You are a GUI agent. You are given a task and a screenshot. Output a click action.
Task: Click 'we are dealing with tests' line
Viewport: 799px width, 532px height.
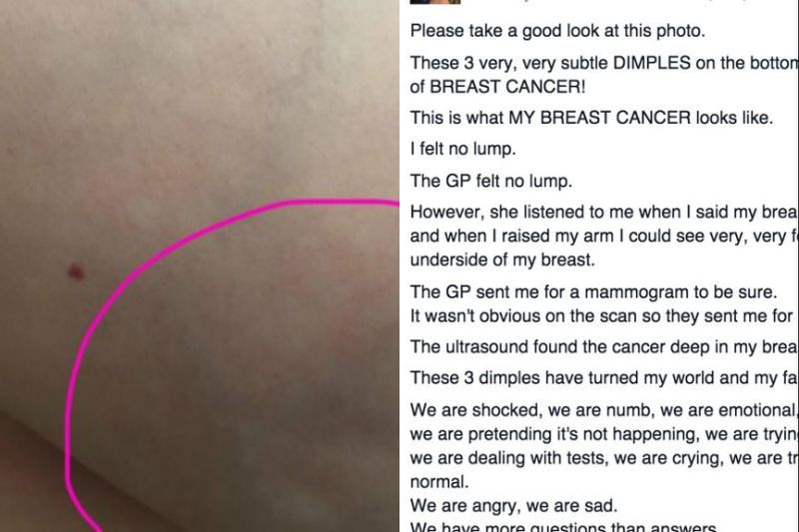click(604, 458)
